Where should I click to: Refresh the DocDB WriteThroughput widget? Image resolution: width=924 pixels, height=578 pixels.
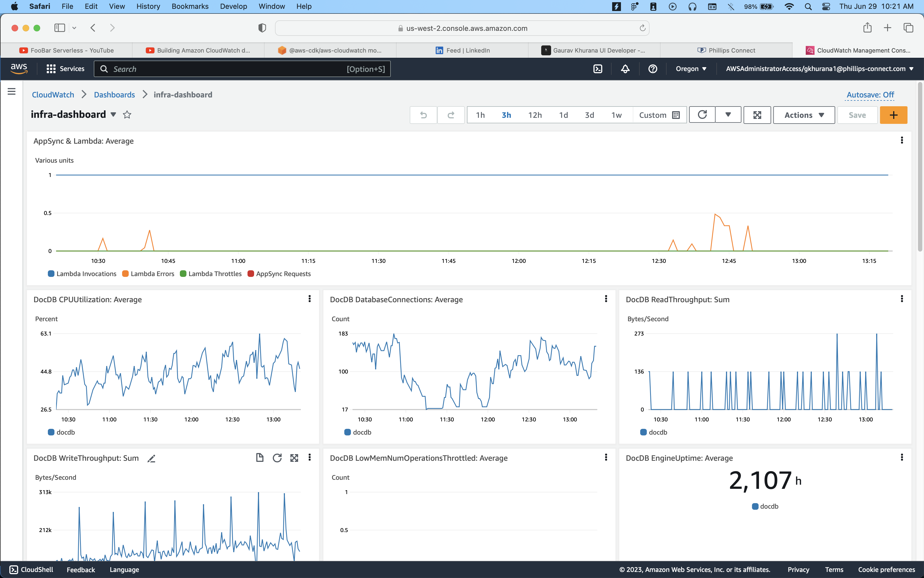[277, 457]
